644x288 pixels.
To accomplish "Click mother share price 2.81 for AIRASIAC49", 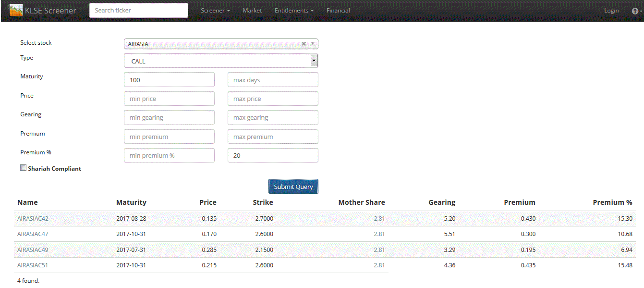I will [x=379, y=250].
